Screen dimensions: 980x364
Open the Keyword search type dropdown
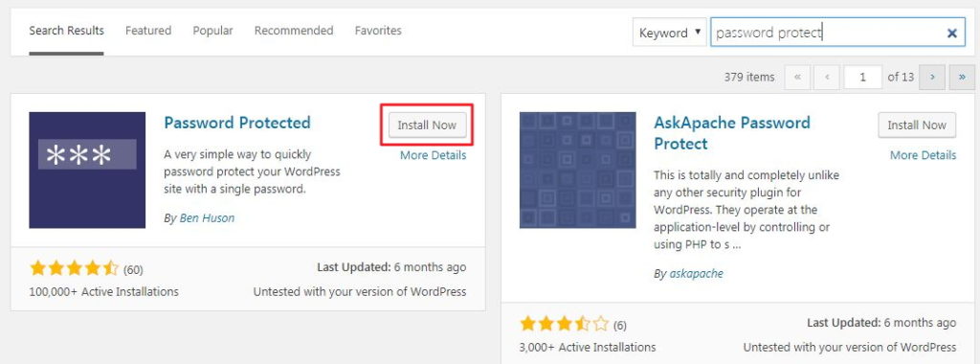point(669,33)
